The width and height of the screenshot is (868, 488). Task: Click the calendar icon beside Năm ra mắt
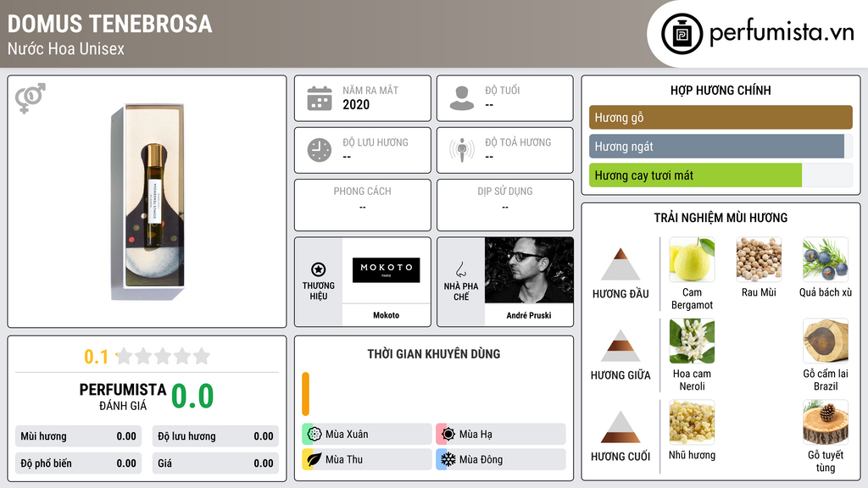click(320, 98)
